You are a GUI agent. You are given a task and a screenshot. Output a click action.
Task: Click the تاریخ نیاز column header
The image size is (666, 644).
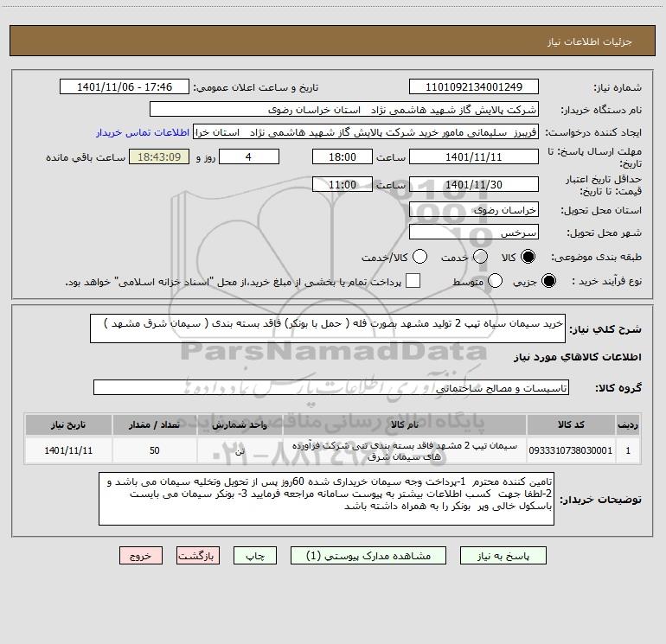click(68, 425)
